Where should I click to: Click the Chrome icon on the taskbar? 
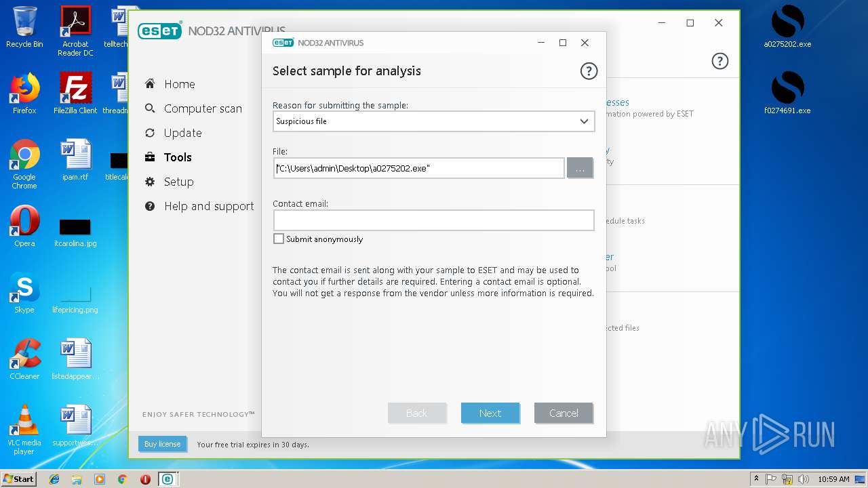(122, 479)
